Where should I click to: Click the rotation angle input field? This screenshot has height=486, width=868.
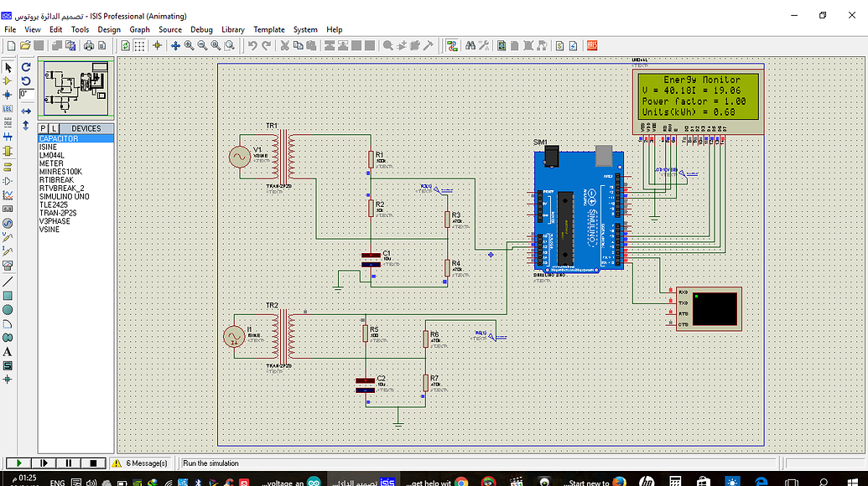[x=27, y=93]
